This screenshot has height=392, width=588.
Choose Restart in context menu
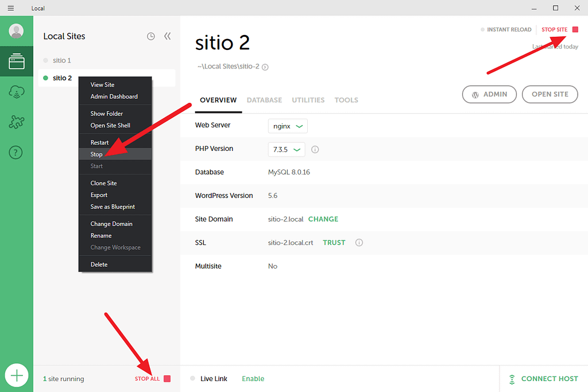[x=115, y=142]
